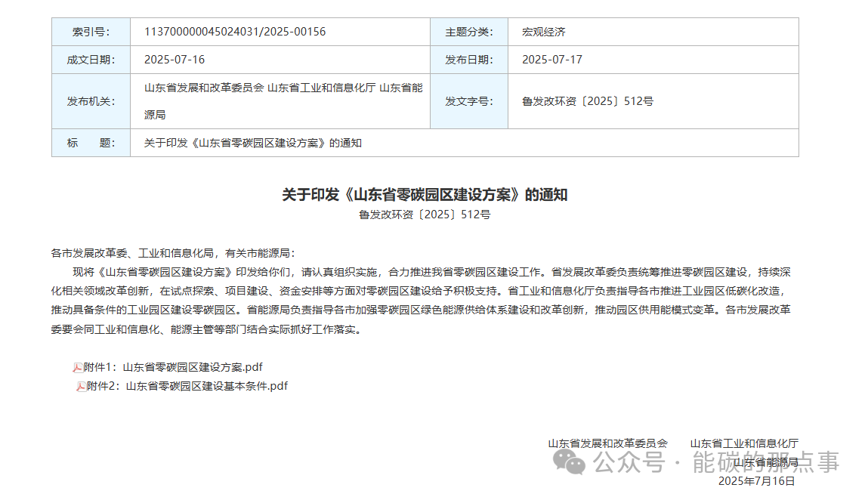Click the title row text in the table

253,143
